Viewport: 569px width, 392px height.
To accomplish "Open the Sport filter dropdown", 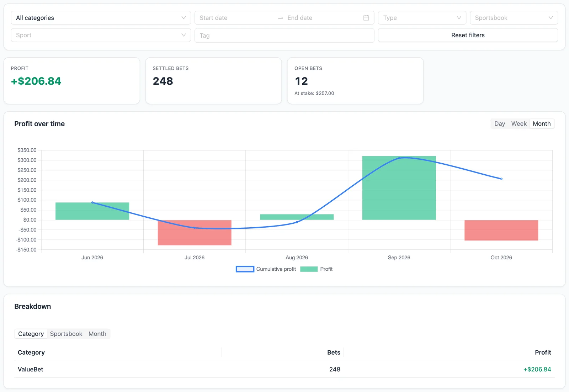I will (101, 35).
